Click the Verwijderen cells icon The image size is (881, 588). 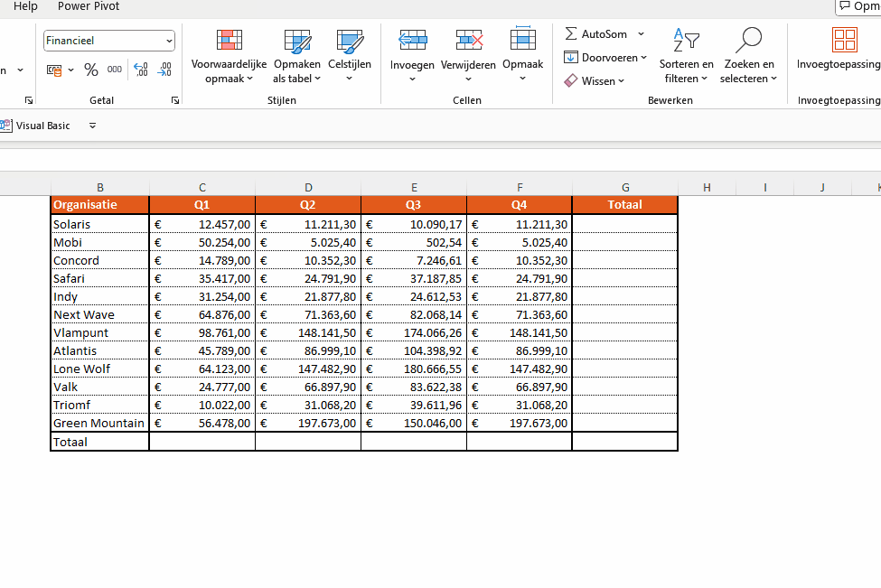point(468,40)
